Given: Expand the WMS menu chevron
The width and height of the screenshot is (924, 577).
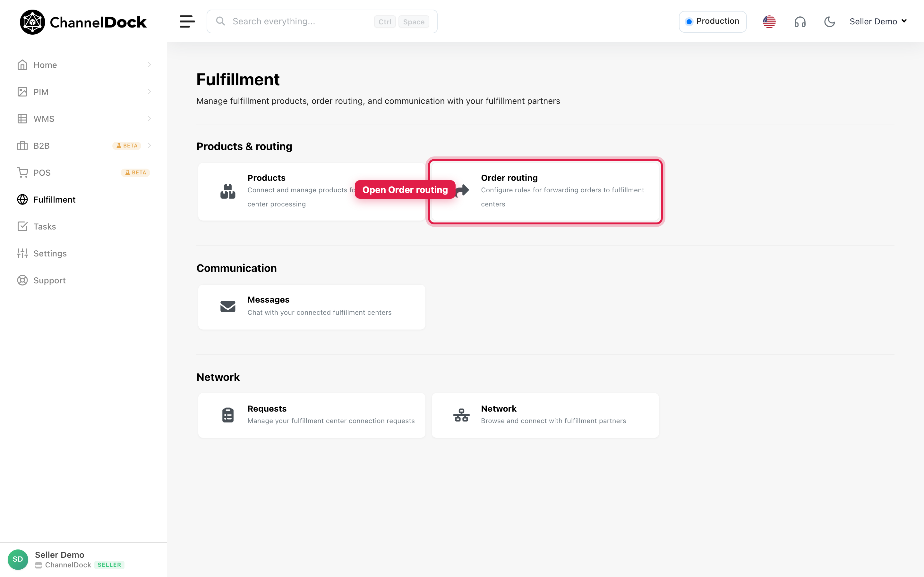Looking at the screenshot, I should 149,119.
